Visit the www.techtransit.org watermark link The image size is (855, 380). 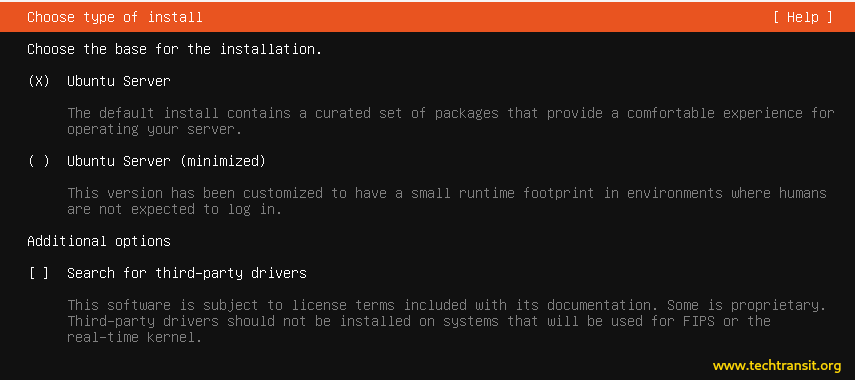click(x=777, y=365)
